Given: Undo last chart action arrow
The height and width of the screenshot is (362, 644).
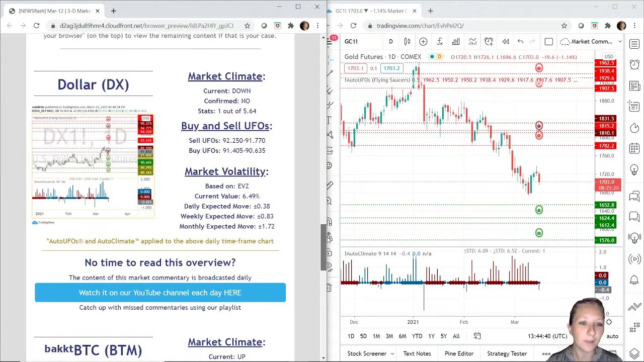Looking at the screenshot, I should (520, 42).
